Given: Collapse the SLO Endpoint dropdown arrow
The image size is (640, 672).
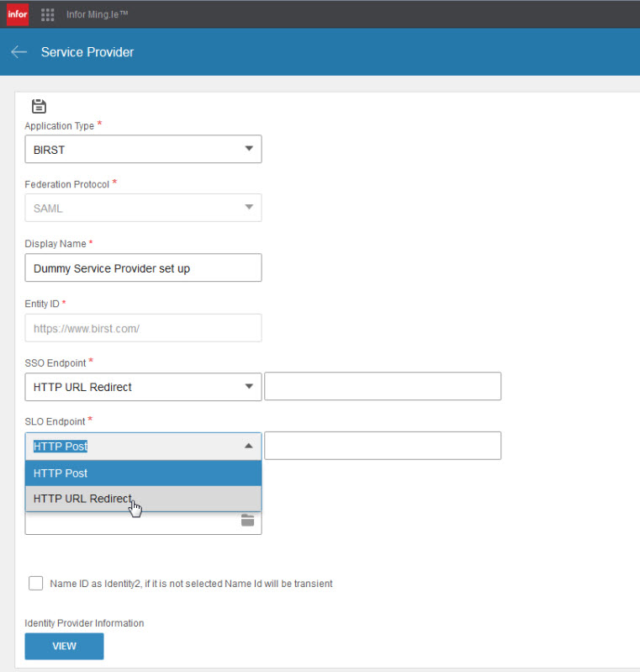Looking at the screenshot, I should [249, 446].
